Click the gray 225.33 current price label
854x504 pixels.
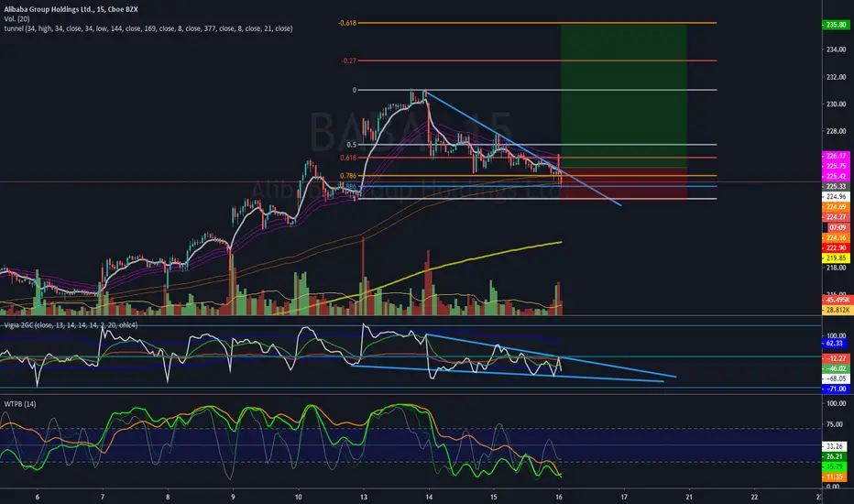(836, 186)
